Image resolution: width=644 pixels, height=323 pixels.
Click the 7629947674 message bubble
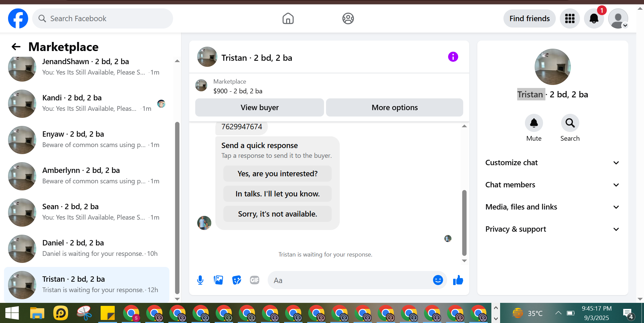coord(241,127)
